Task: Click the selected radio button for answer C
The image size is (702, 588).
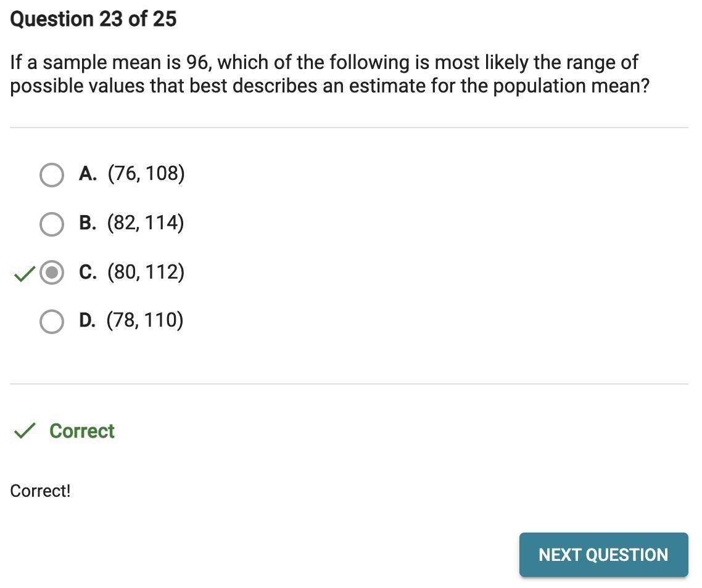Action: pyautogui.click(x=51, y=272)
